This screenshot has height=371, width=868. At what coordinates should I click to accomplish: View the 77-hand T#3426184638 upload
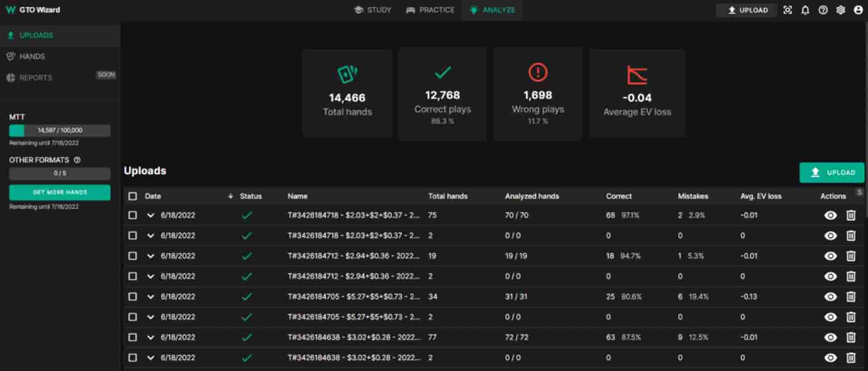pyautogui.click(x=830, y=338)
